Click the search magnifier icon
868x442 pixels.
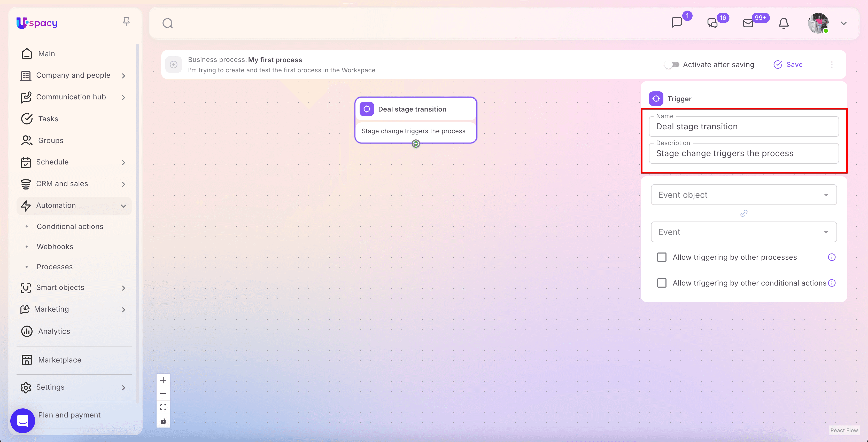167,23
